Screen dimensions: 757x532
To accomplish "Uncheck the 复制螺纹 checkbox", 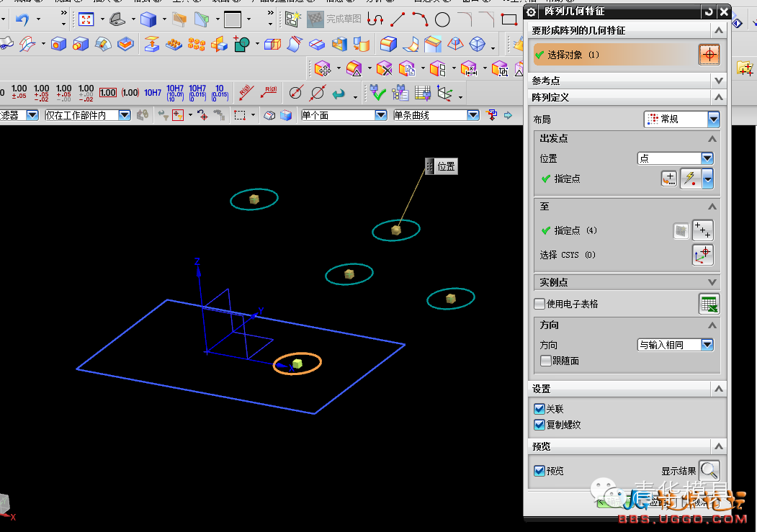I will [x=539, y=425].
